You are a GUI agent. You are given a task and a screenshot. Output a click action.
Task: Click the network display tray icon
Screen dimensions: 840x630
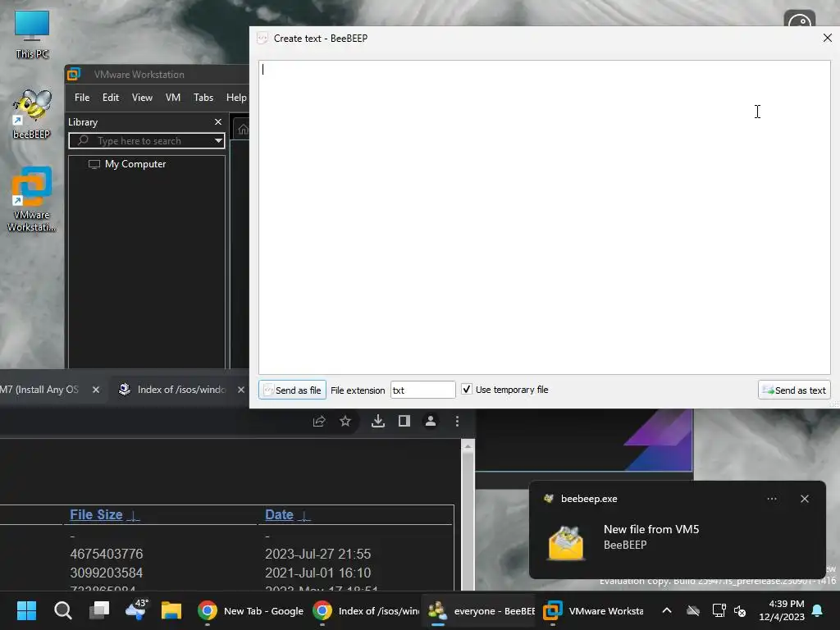(x=719, y=610)
